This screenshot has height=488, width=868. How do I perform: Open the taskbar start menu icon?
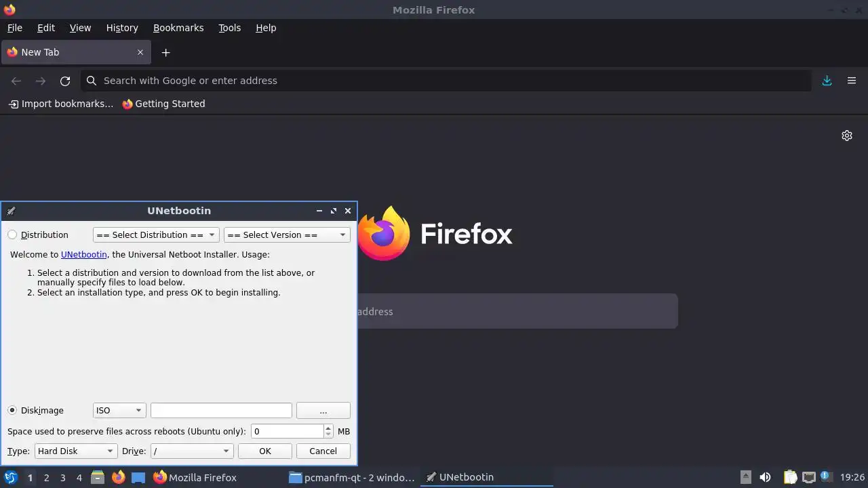tap(10, 477)
